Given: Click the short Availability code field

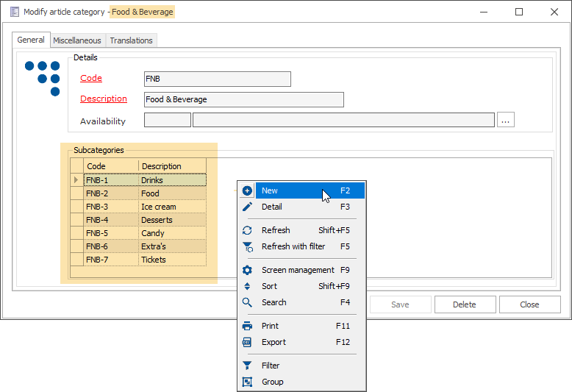Looking at the screenshot, I should point(168,120).
